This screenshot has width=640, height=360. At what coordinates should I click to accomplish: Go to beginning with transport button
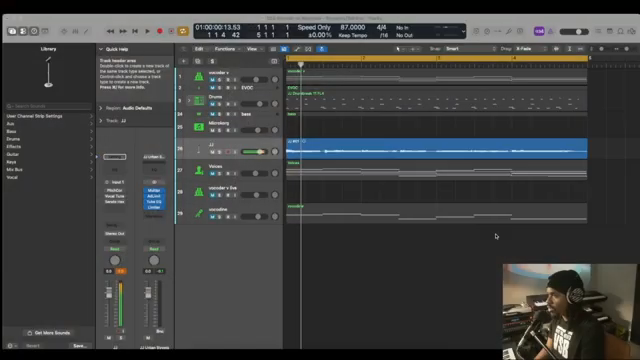(135, 31)
